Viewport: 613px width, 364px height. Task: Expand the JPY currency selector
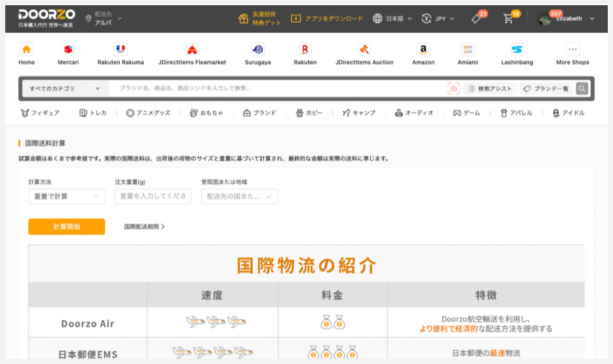(439, 18)
